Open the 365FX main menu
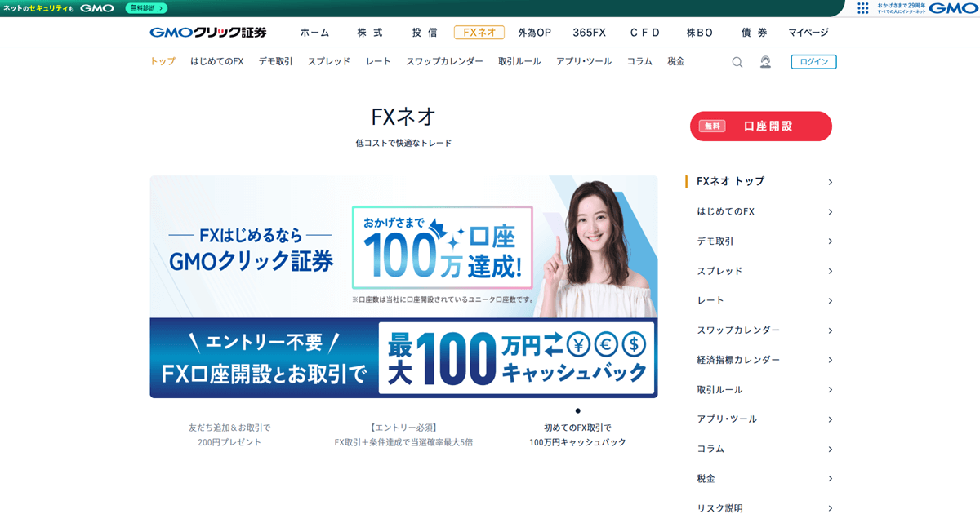The image size is (980, 514). coord(590,33)
